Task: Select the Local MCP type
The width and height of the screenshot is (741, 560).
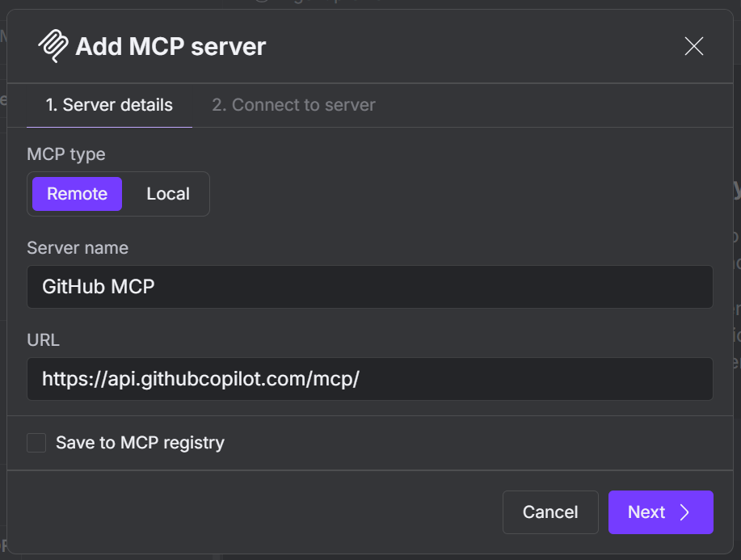Action: [167, 194]
